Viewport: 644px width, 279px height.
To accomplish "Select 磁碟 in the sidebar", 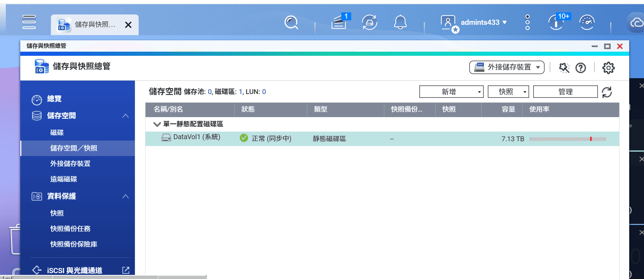I will point(57,133).
